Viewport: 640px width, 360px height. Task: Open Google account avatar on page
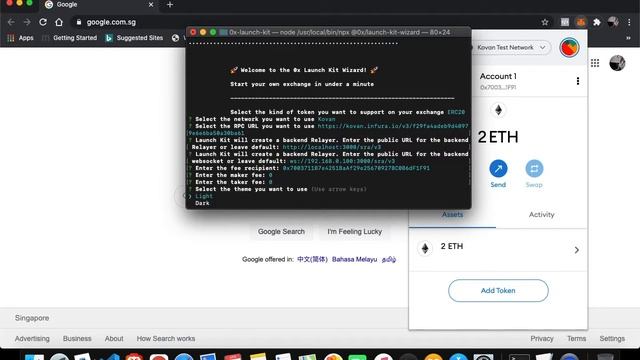pyautogui.click(x=617, y=63)
